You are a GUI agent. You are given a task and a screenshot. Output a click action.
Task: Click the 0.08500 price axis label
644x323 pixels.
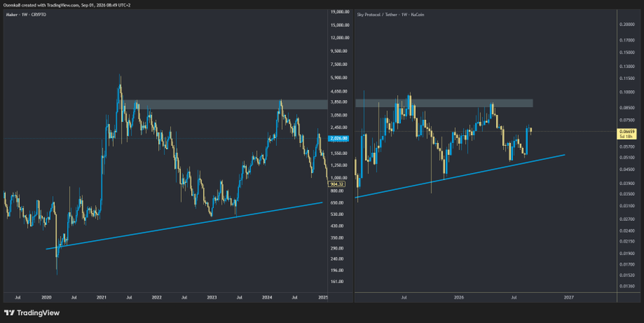(627, 108)
